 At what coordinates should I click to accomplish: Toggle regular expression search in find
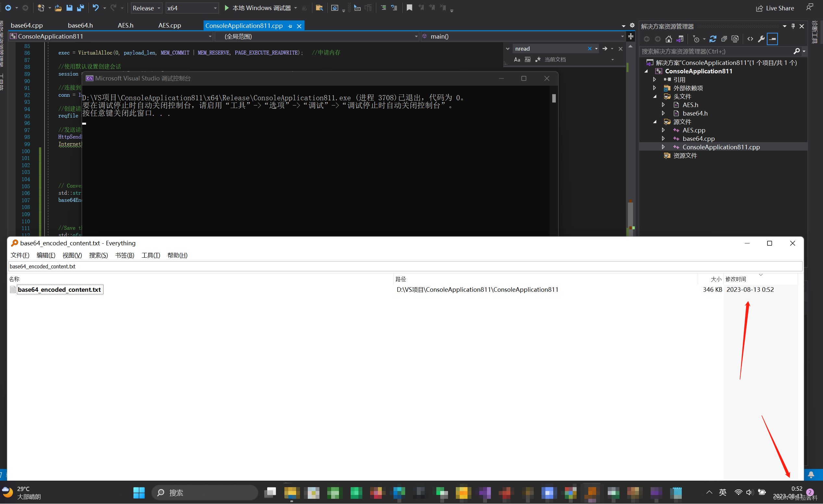click(538, 59)
